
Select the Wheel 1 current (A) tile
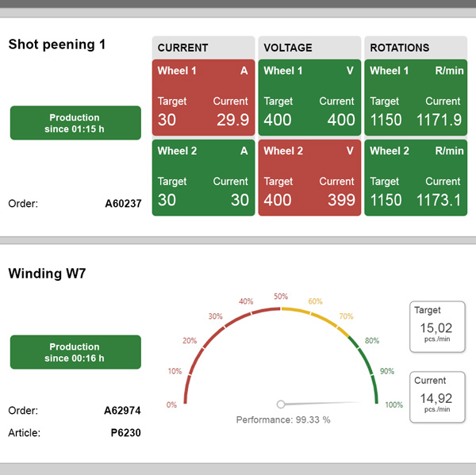click(203, 98)
